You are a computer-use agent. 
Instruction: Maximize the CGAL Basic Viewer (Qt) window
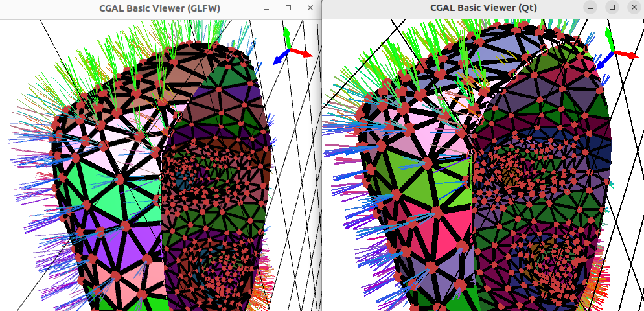(612, 7)
